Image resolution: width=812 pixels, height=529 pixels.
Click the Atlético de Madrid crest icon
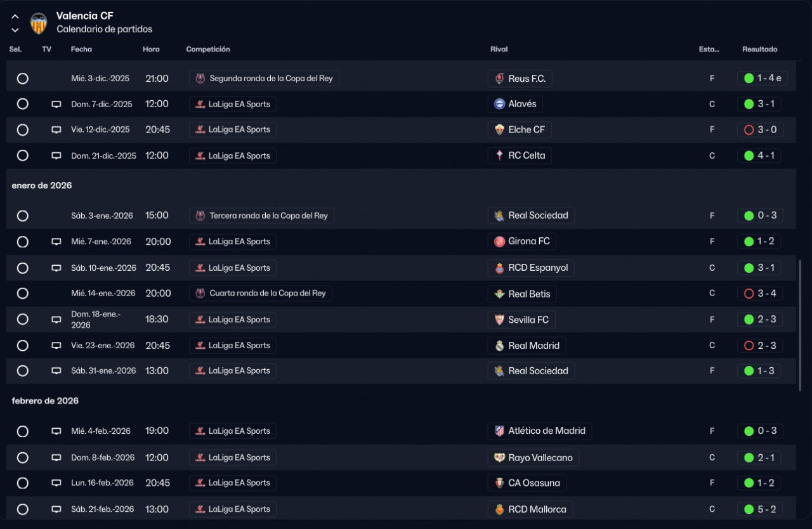[x=499, y=431]
